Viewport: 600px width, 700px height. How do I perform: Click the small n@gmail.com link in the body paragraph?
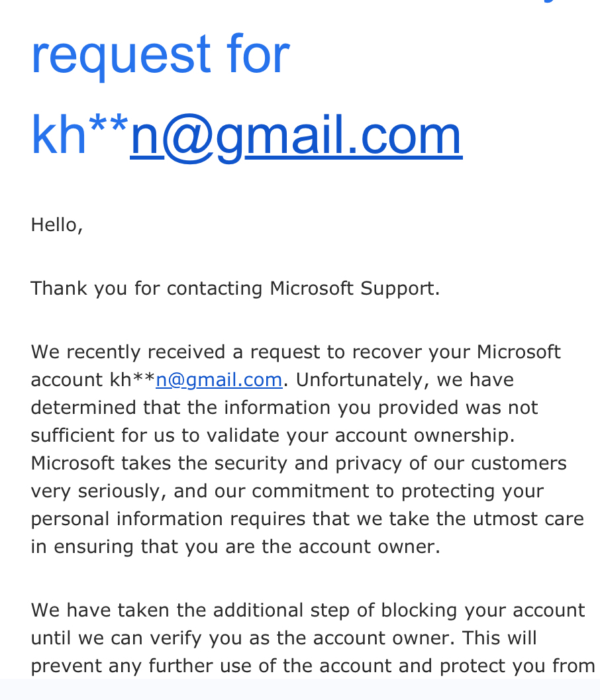tap(219, 379)
